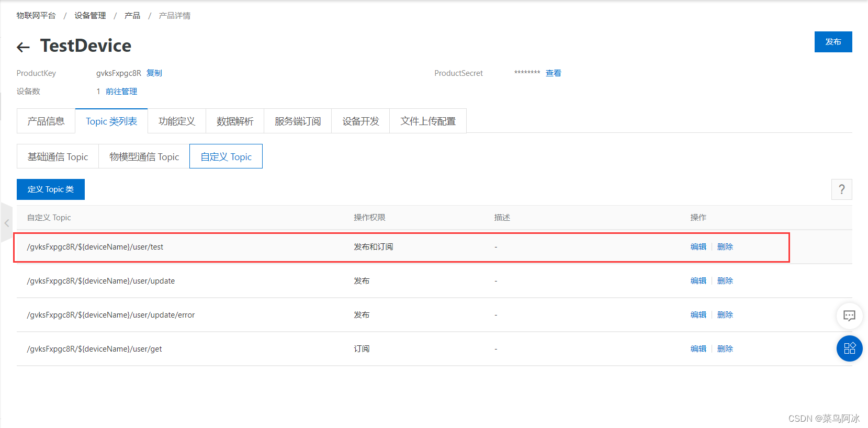Select the 基础通信 Topic sub-tab
Image resolution: width=868 pixels, height=428 pixels.
[58, 156]
